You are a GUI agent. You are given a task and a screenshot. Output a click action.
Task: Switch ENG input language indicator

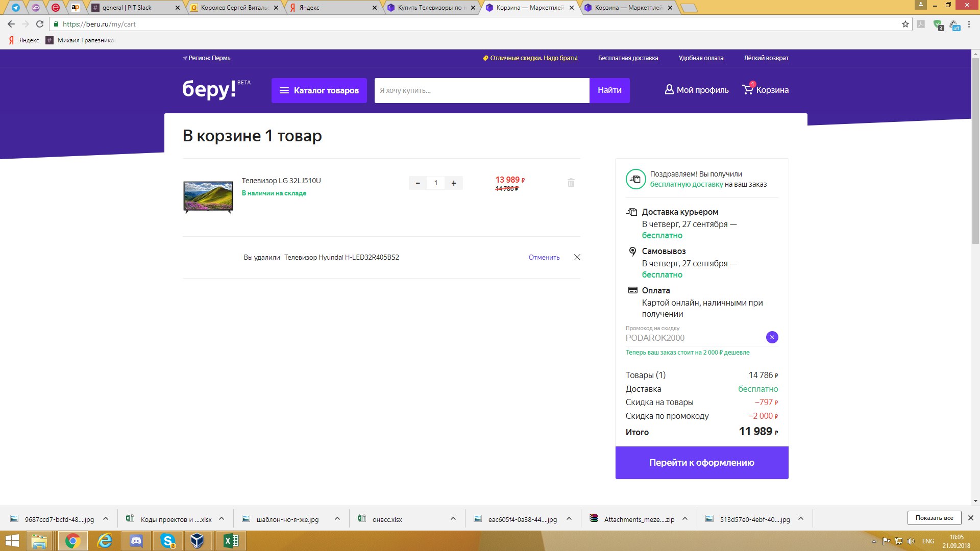tap(928, 541)
